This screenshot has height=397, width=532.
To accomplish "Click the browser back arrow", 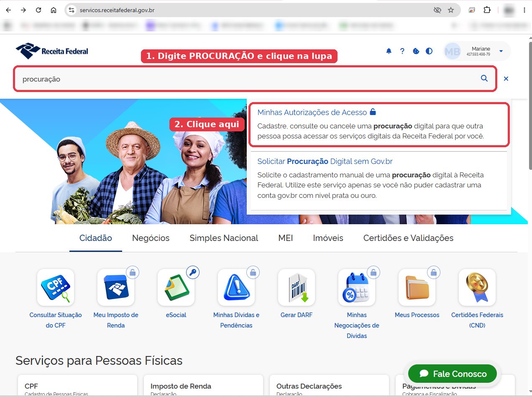I will [x=8, y=10].
